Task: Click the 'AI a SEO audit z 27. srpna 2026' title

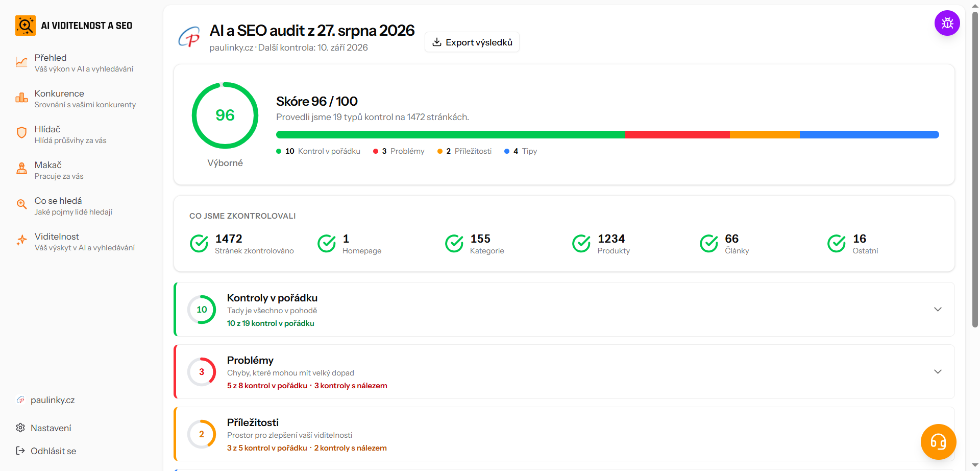Action: pyautogui.click(x=312, y=31)
